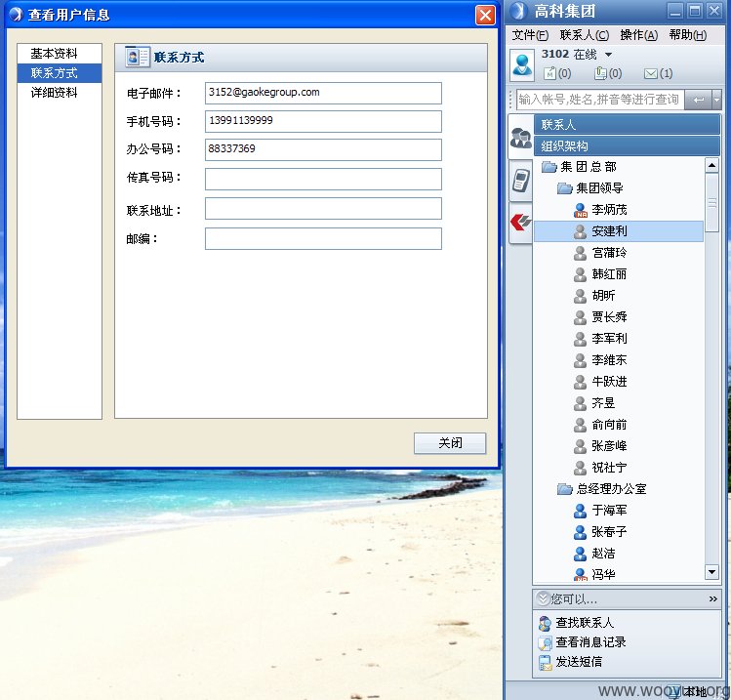Open the 在线 status dropdown arrow

pos(608,55)
